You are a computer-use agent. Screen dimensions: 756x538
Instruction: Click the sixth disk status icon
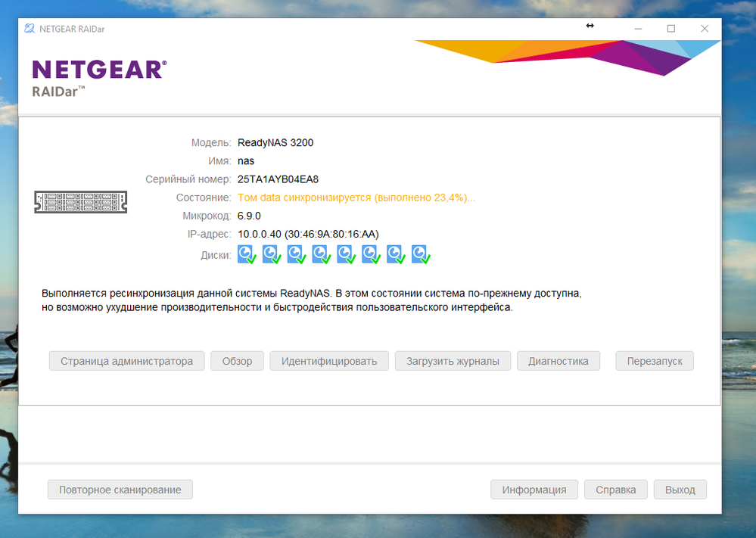click(372, 254)
